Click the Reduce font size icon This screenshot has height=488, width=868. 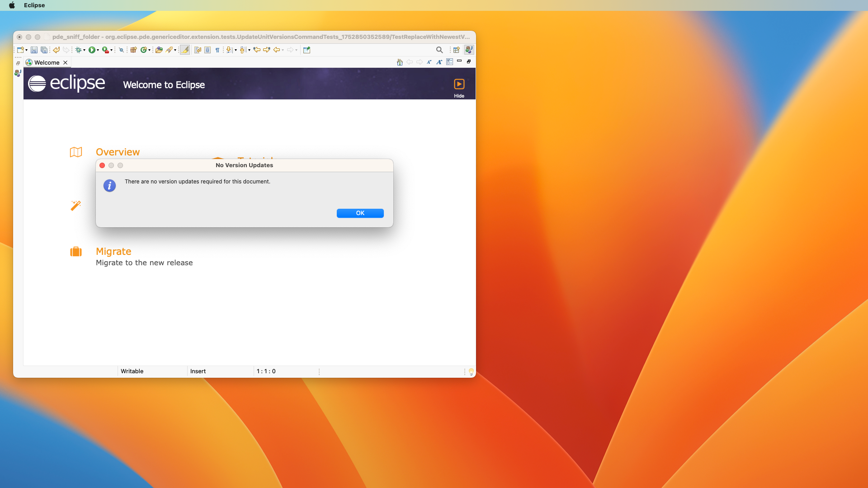click(x=429, y=62)
